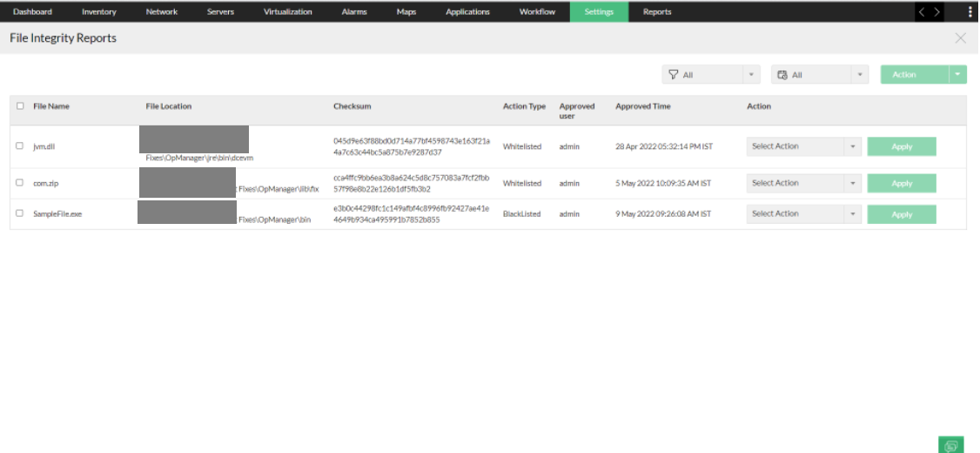The width and height of the screenshot is (980, 453).
Task: Click the File Location column header
Action: [169, 106]
